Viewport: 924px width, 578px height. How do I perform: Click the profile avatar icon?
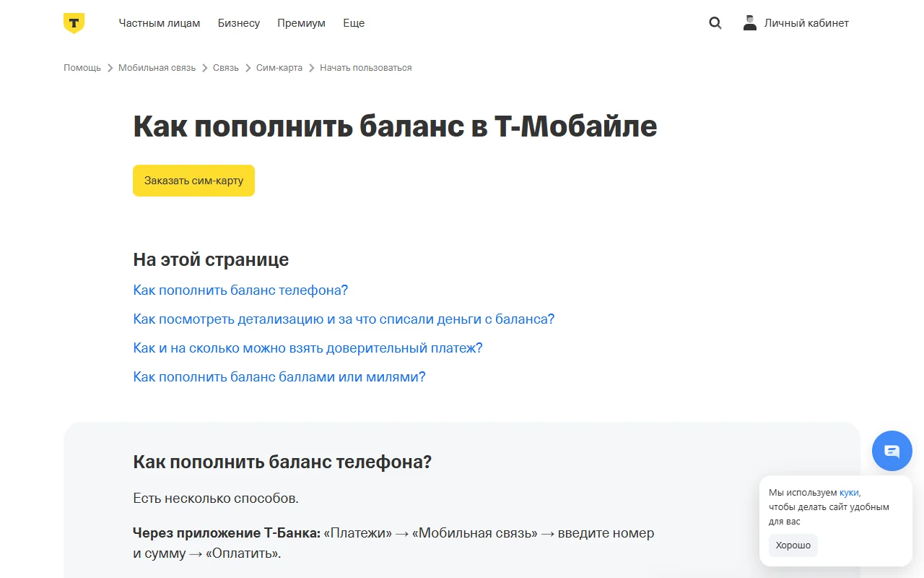[x=750, y=23]
